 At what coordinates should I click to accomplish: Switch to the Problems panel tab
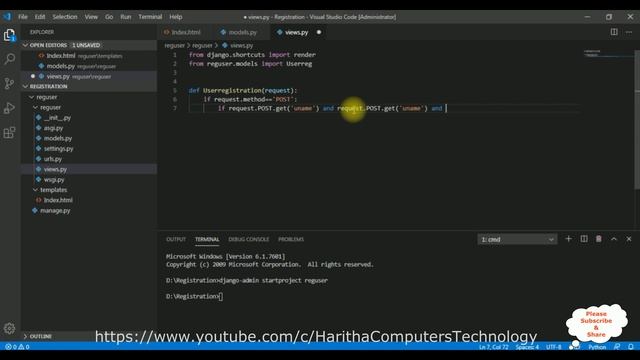point(291,239)
